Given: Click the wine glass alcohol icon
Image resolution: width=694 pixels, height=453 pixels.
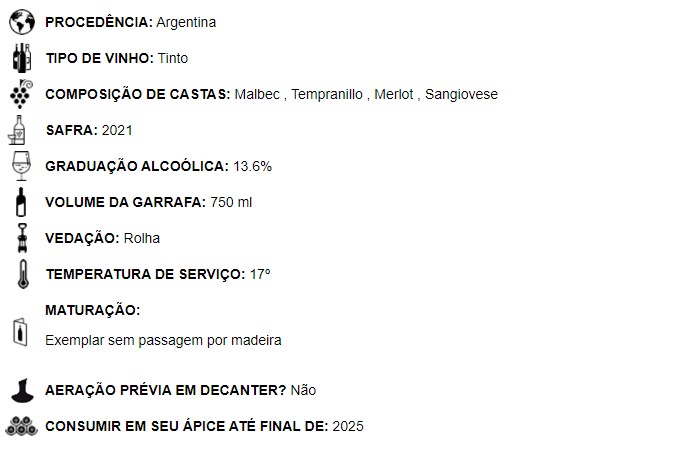Looking at the screenshot, I should pos(20,165).
